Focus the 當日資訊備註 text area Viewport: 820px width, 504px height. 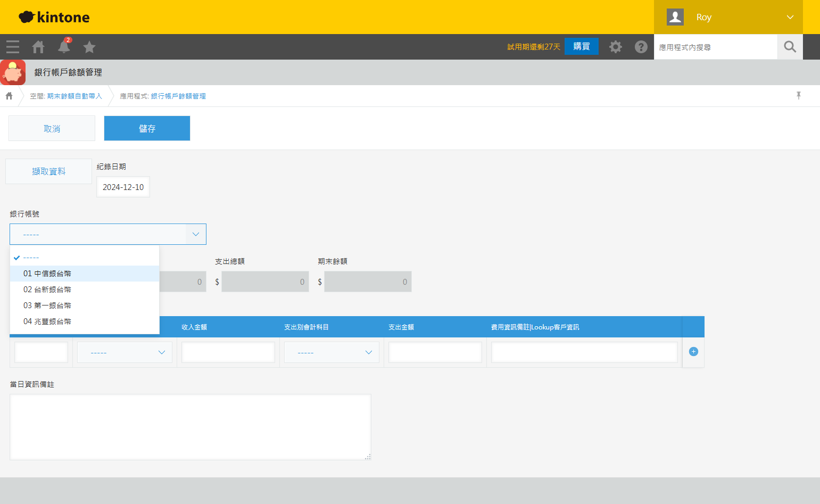(190, 427)
